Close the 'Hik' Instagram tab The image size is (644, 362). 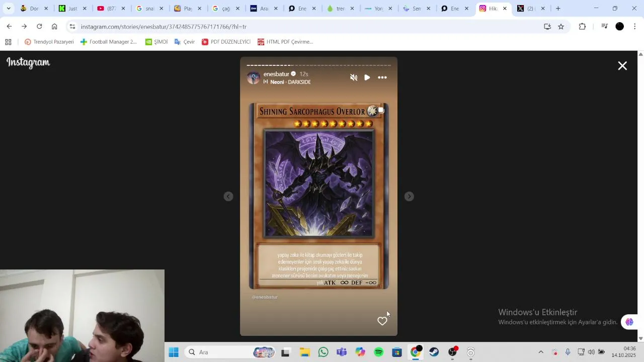[x=505, y=9]
